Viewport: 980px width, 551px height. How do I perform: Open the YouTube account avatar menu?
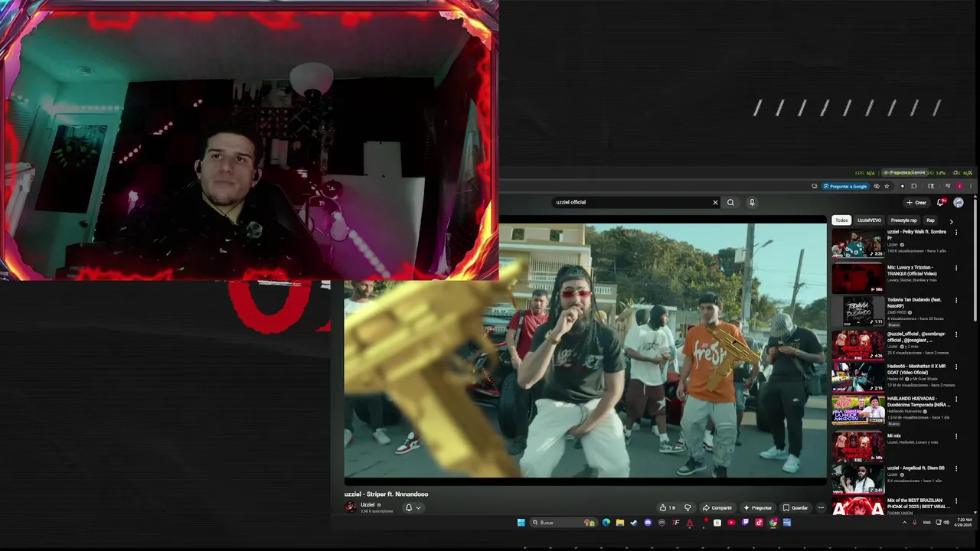pos(959,202)
